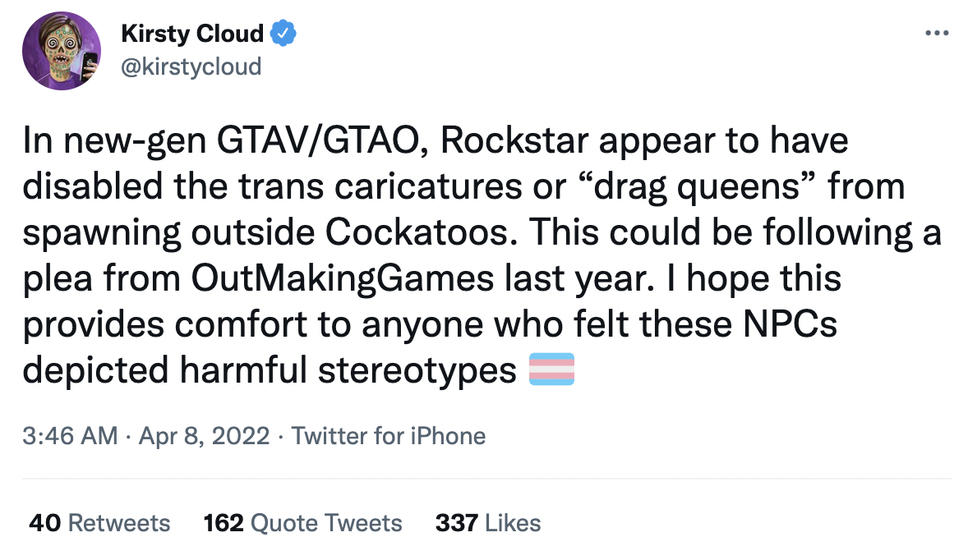The width and height of the screenshot is (968, 560).
Task: Click the word stereotypes before the flag
Action: (417, 371)
